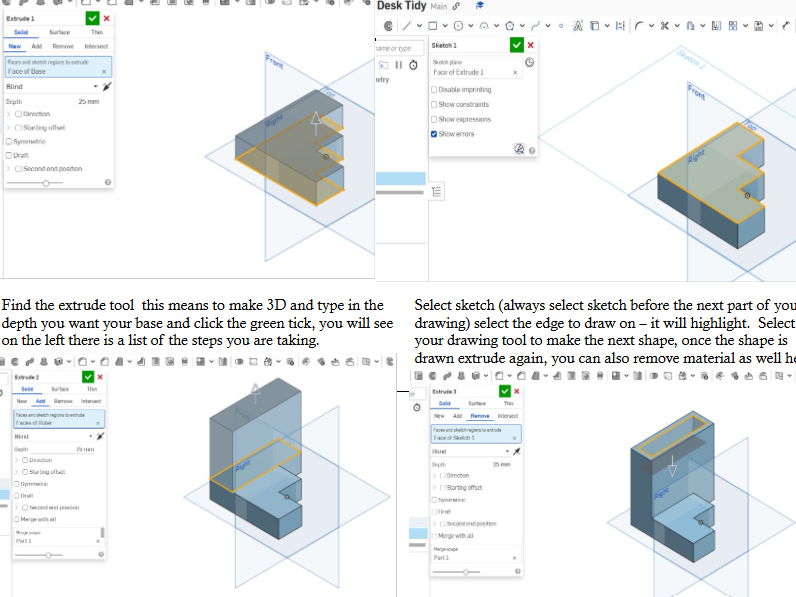Click the link icon beside Desk Tidy Main
Screen dimensions: 796x597
pyautogui.click(x=456, y=6)
